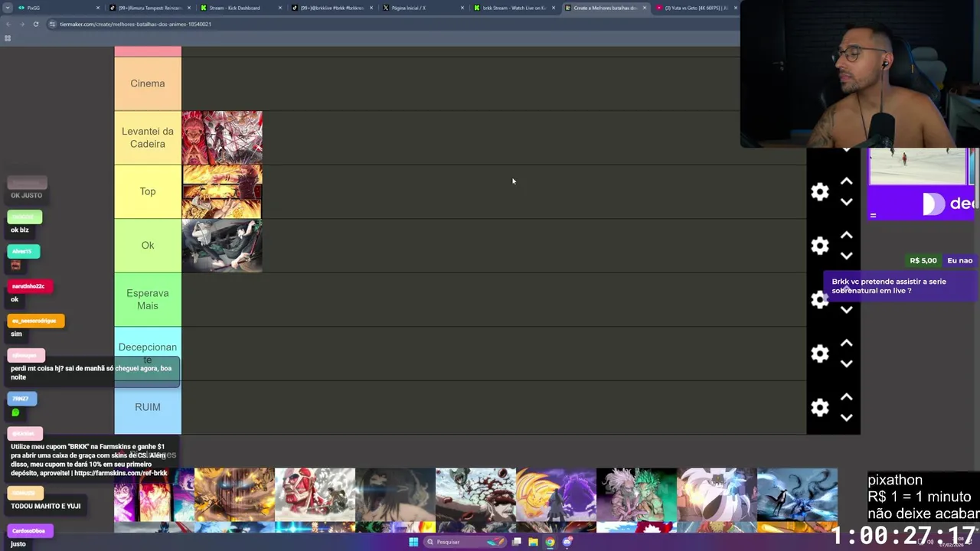
Task: Switch to brkk Stream Watch Live tab
Action: coord(514,8)
